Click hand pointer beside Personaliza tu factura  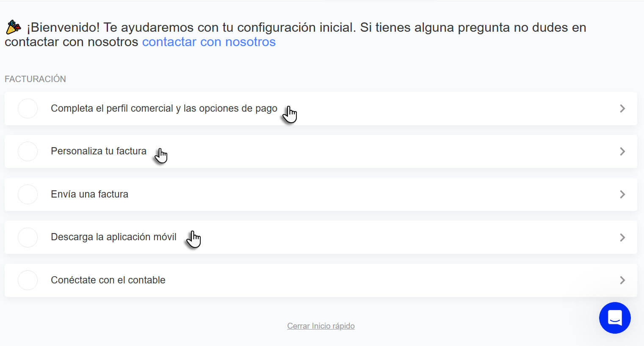coord(161,156)
